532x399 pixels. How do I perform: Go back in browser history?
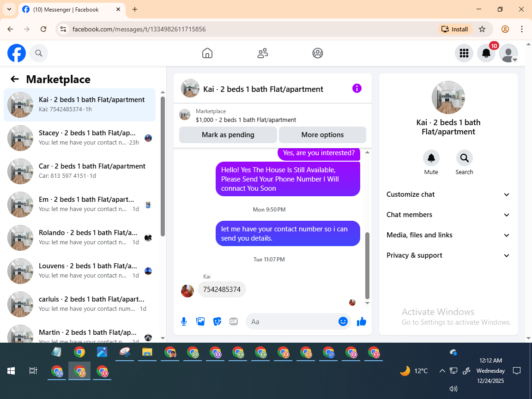(10, 29)
